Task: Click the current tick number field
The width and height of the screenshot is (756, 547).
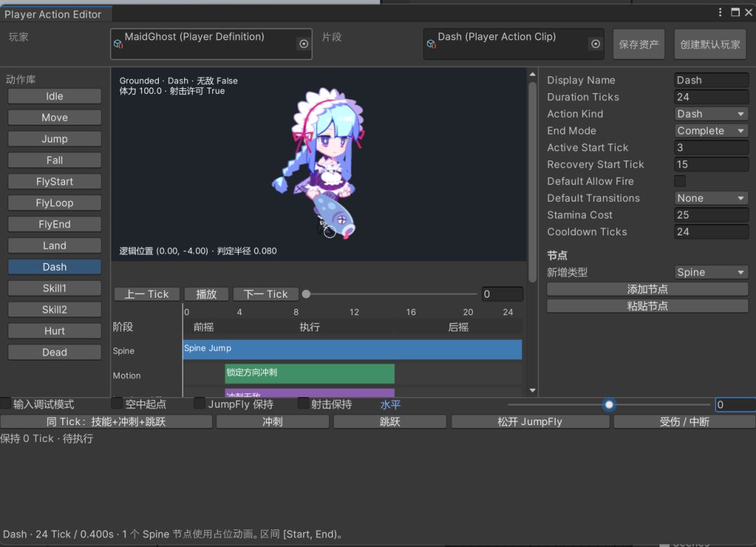Action: click(502, 293)
